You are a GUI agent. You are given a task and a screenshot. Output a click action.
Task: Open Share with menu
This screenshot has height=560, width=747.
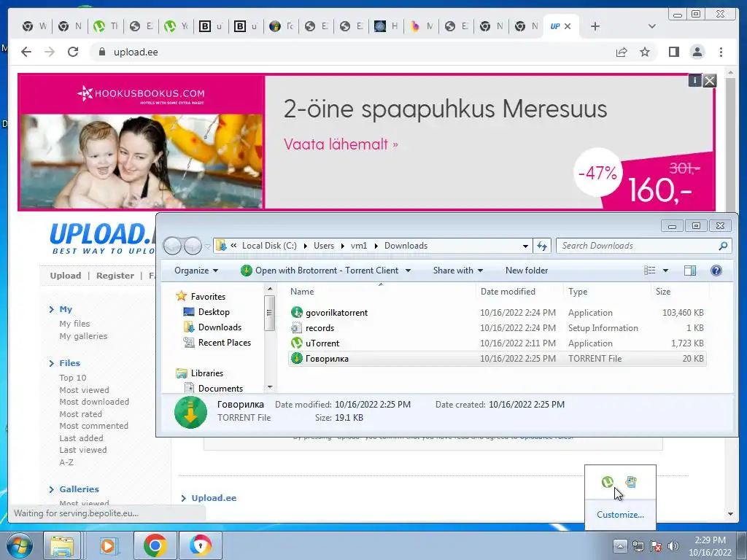point(458,271)
